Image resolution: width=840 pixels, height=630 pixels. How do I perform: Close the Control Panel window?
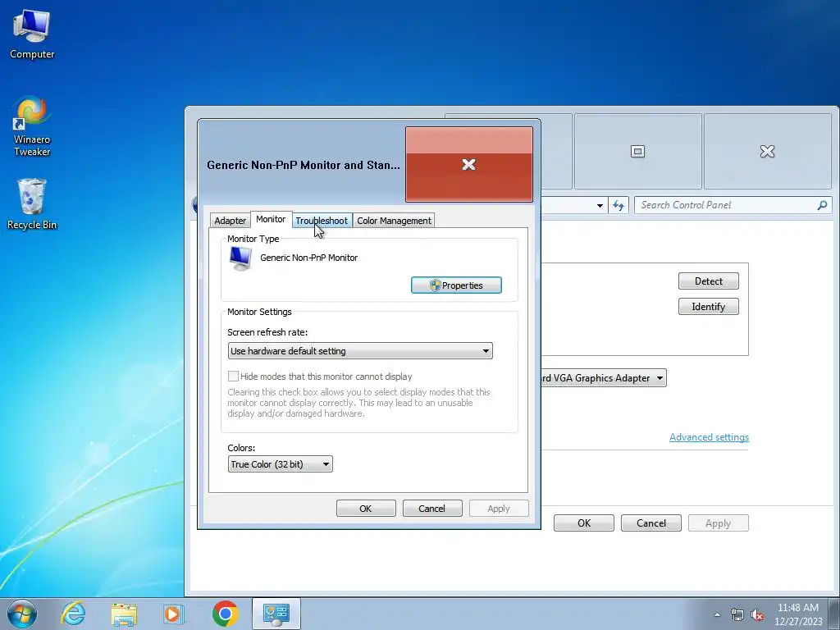(768, 152)
